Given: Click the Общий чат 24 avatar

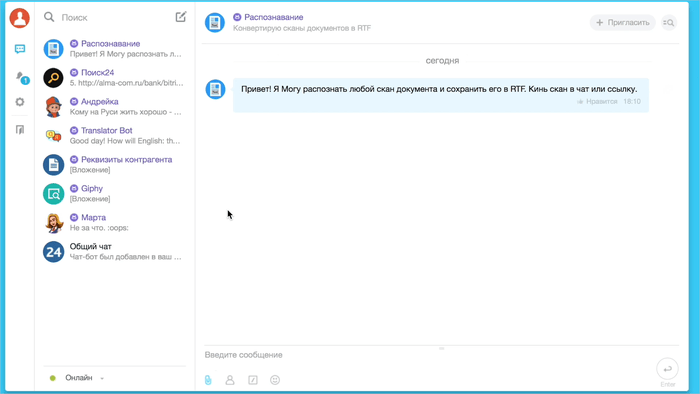Looking at the screenshot, I should [53, 252].
